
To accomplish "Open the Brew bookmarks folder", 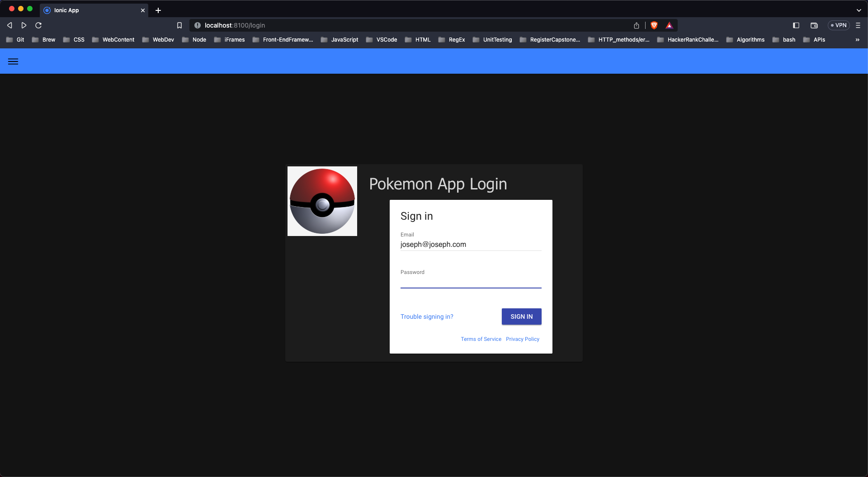I will click(43, 40).
